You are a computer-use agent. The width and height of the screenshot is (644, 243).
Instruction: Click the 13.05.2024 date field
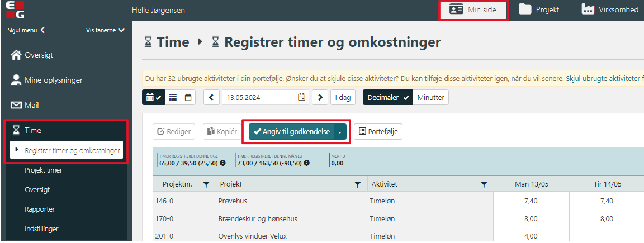[x=260, y=97]
